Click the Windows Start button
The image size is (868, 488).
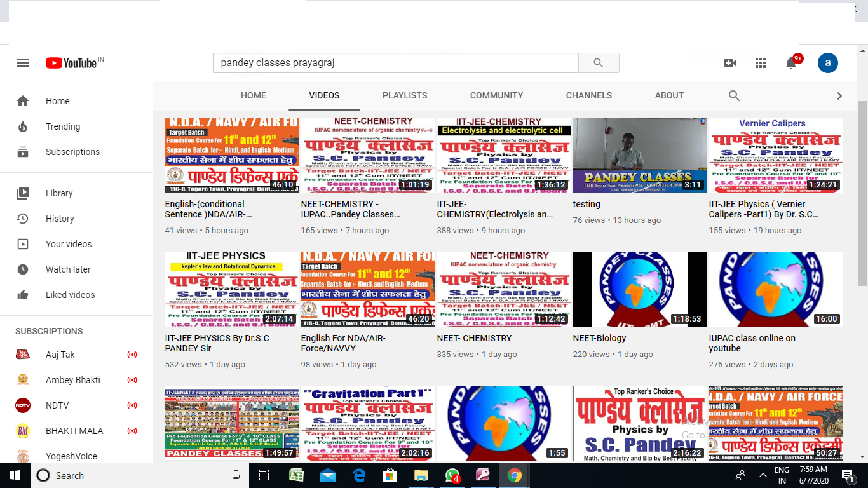15,475
